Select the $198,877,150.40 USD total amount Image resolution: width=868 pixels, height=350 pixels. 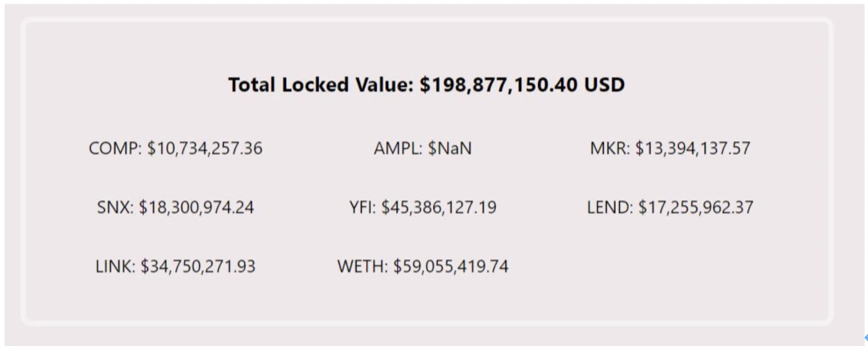(x=522, y=85)
